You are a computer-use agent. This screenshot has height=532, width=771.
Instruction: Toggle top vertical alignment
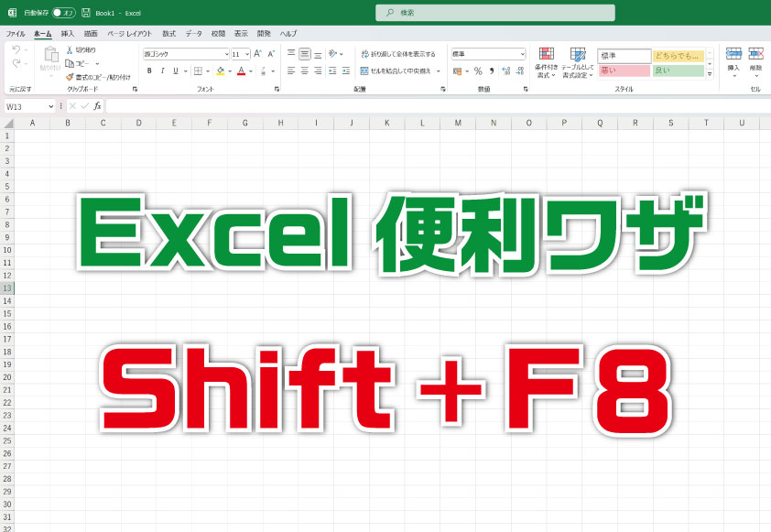291,54
